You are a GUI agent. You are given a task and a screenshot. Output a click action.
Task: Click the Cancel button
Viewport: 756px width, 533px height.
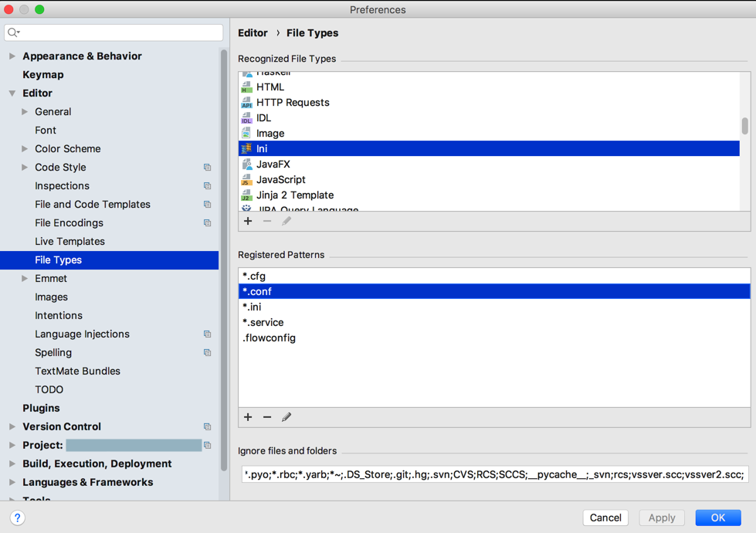coord(605,518)
